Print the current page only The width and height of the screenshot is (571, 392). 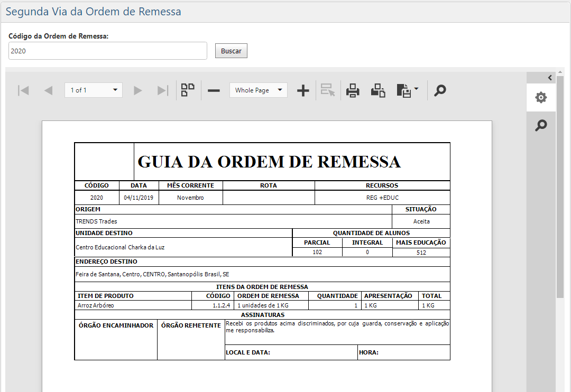(x=377, y=90)
